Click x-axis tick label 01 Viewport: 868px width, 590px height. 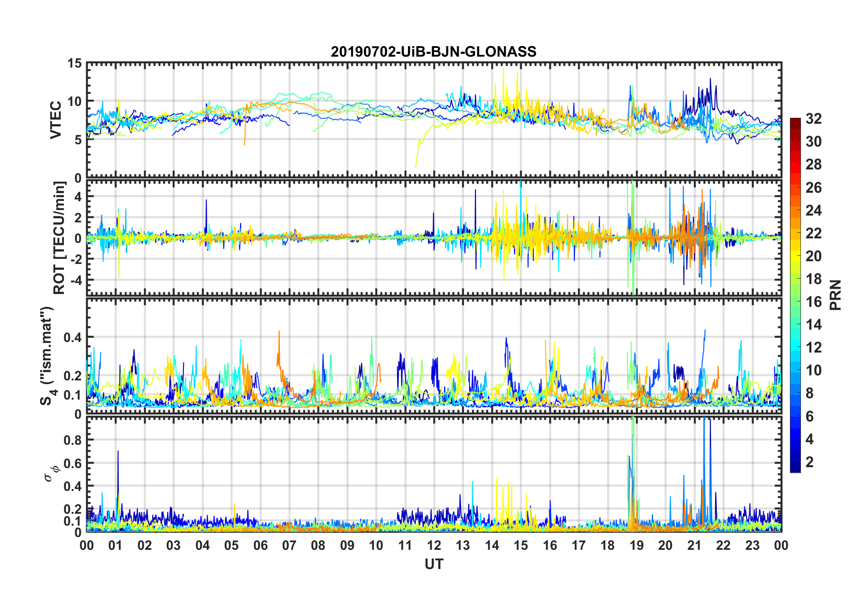pyautogui.click(x=115, y=545)
